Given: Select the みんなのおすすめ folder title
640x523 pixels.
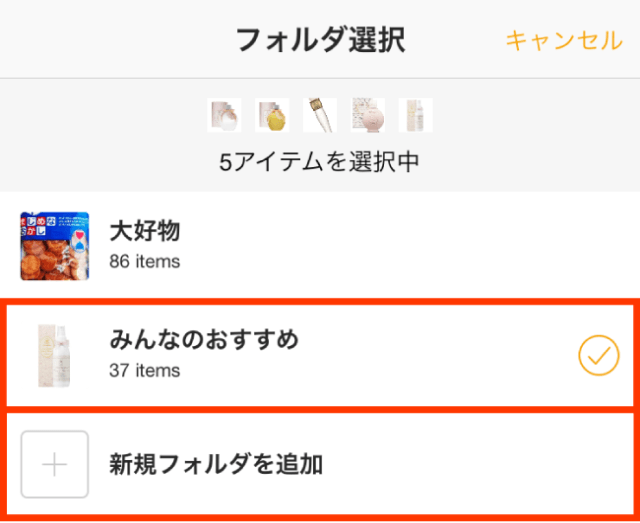Looking at the screenshot, I should click(x=203, y=340).
